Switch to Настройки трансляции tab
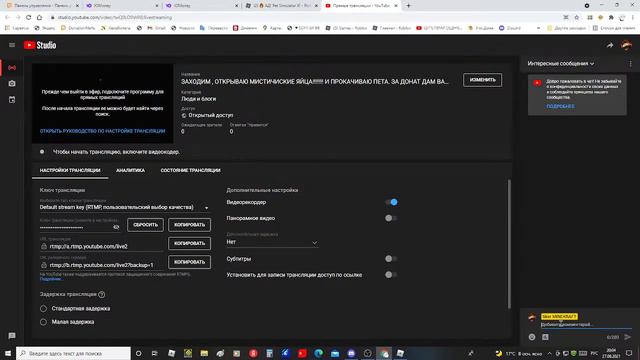The width and height of the screenshot is (640, 360). pyautogui.click(x=70, y=171)
